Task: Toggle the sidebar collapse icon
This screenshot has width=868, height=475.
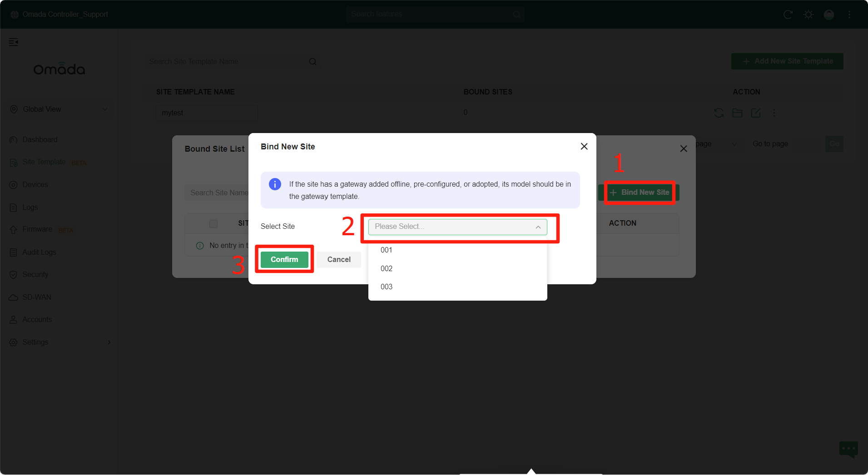Action: [x=14, y=42]
